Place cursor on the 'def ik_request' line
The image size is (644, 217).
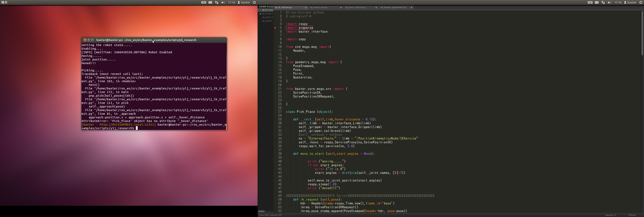click(318, 200)
